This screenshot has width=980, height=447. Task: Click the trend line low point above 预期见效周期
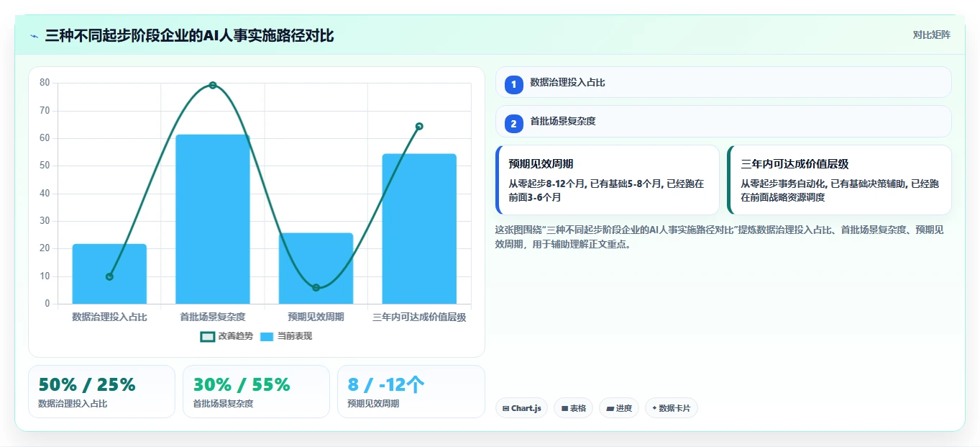point(316,287)
